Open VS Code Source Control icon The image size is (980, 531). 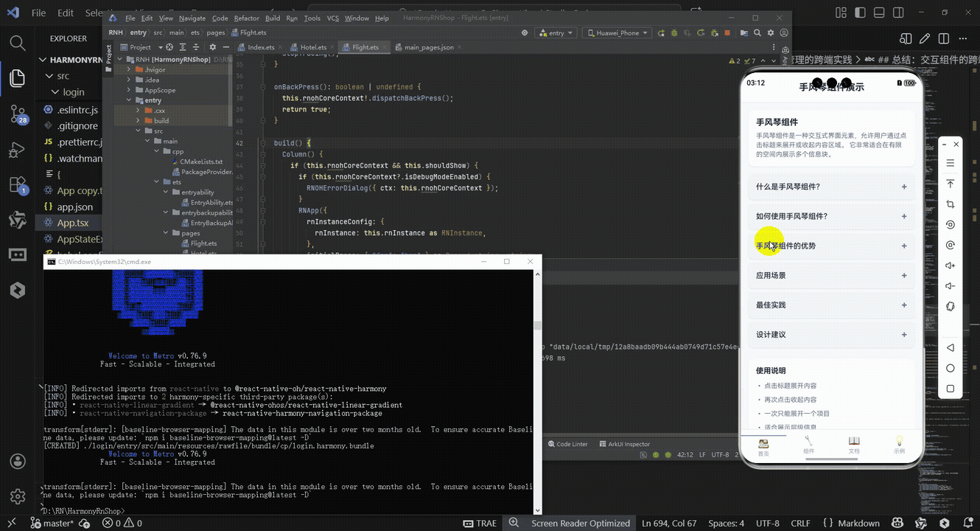[18, 114]
